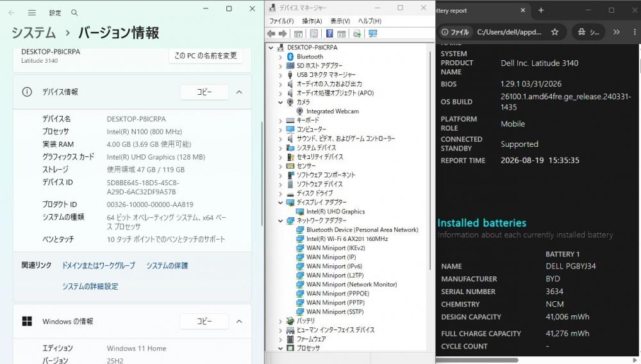Select WAN Miniport (SSTP) entry
The height and width of the screenshot is (364, 641).
pyautogui.click(x=335, y=311)
